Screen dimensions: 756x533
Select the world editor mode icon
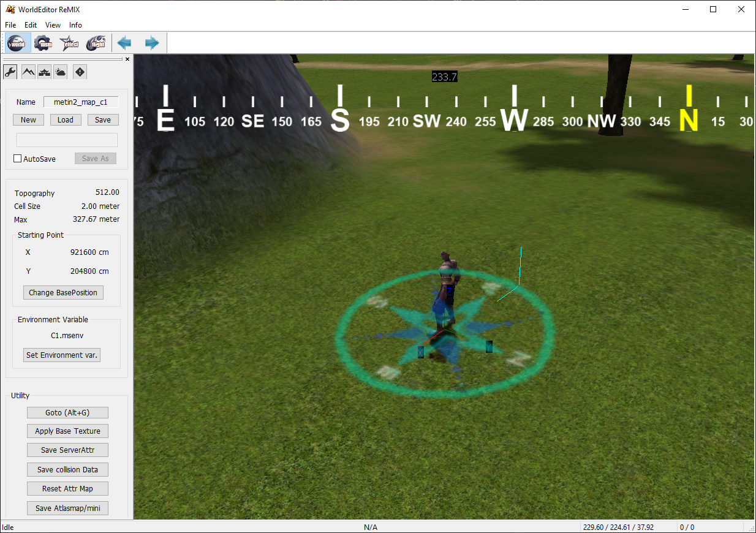[x=17, y=43]
